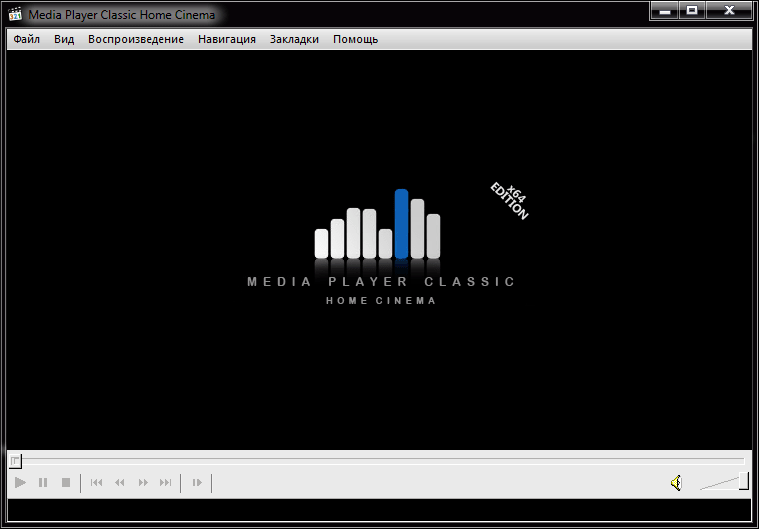Minimize the Media Player Classic window

[665, 11]
